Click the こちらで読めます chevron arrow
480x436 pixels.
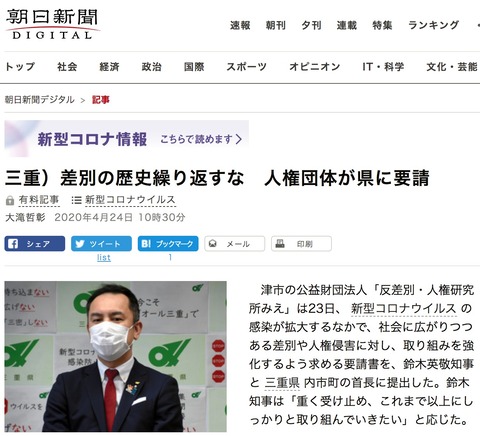click(x=238, y=139)
